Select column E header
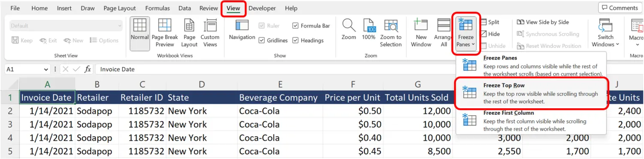644x159 pixels. pyautogui.click(x=280, y=84)
